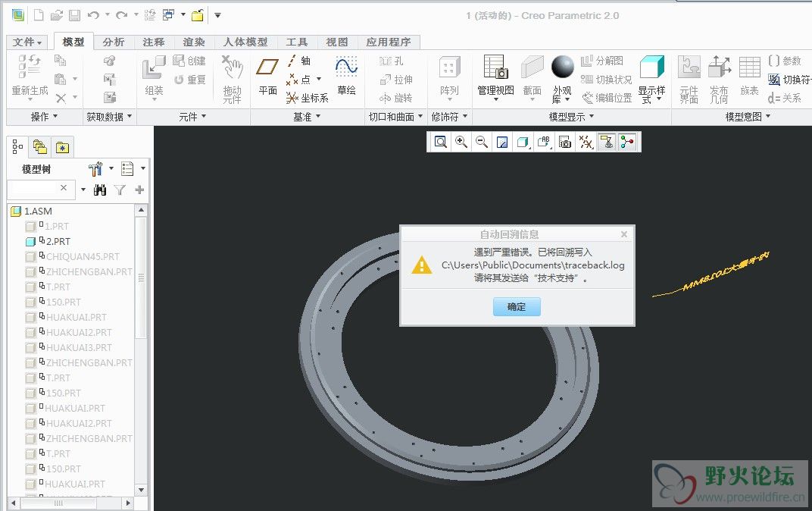Switch to the 渲染 ribbon tab
Image resolution: width=812 pixels, height=511 pixels.
pyautogui.click(x=194, y=42)
